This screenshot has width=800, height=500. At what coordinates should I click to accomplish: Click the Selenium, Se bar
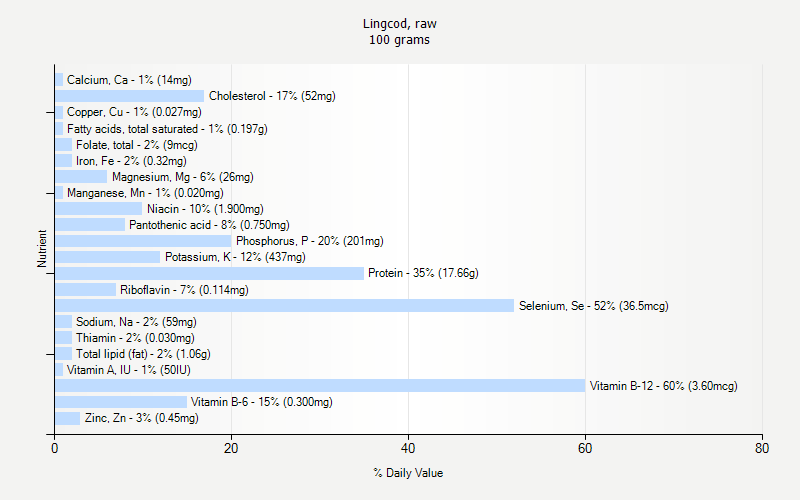pyautogui.click(x=284, y=306)
